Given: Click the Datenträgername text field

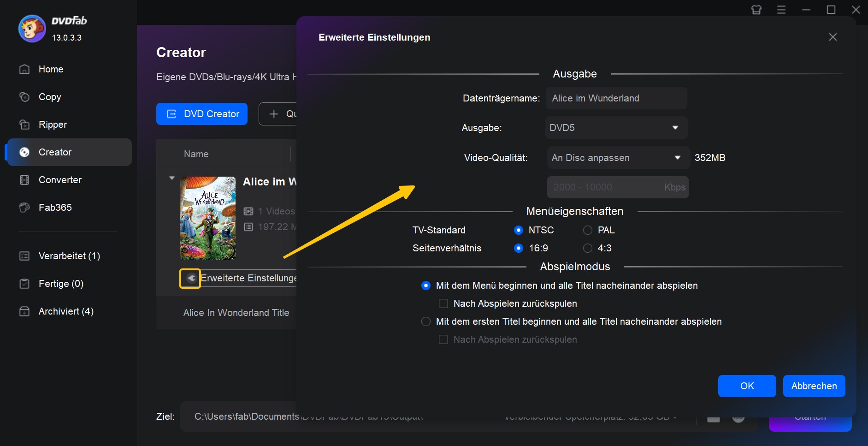Looking at the screenshot, I should tap(616, 98).
